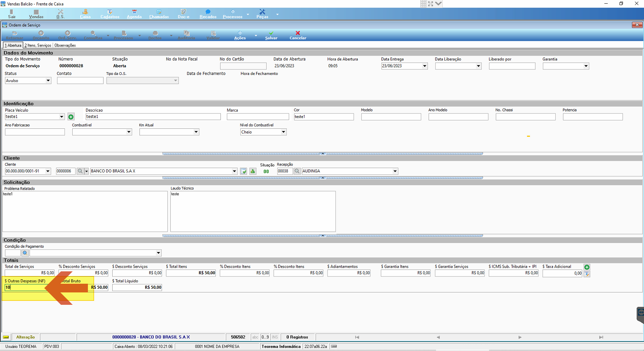Click the No do Cartão field

click(x=243, y=66)
